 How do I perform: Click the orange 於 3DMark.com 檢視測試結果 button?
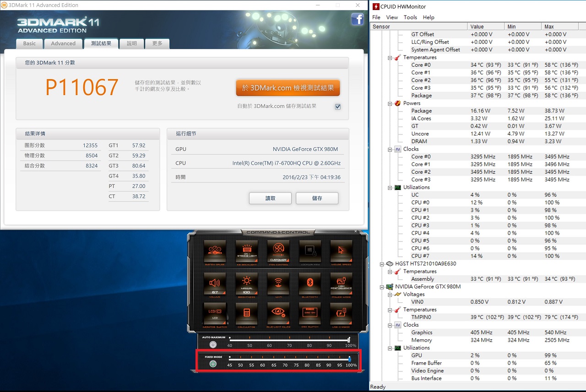point(288,88)
